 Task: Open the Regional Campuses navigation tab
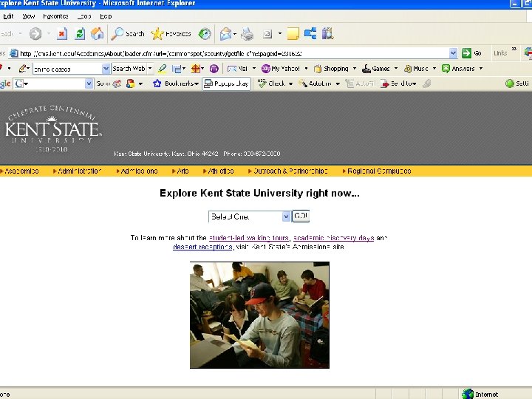point(377,171)
